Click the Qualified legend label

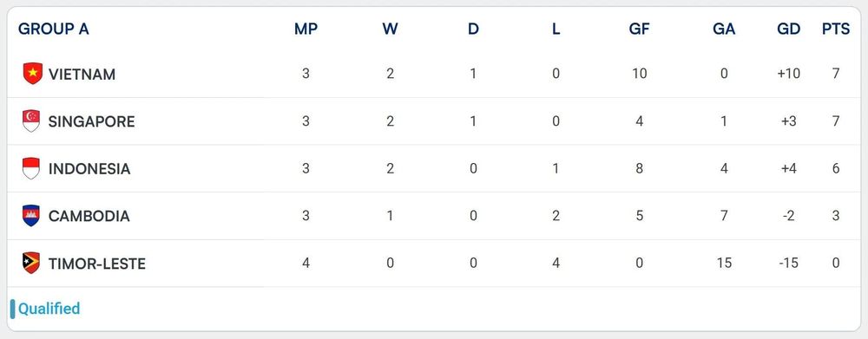tap(49, 308)
